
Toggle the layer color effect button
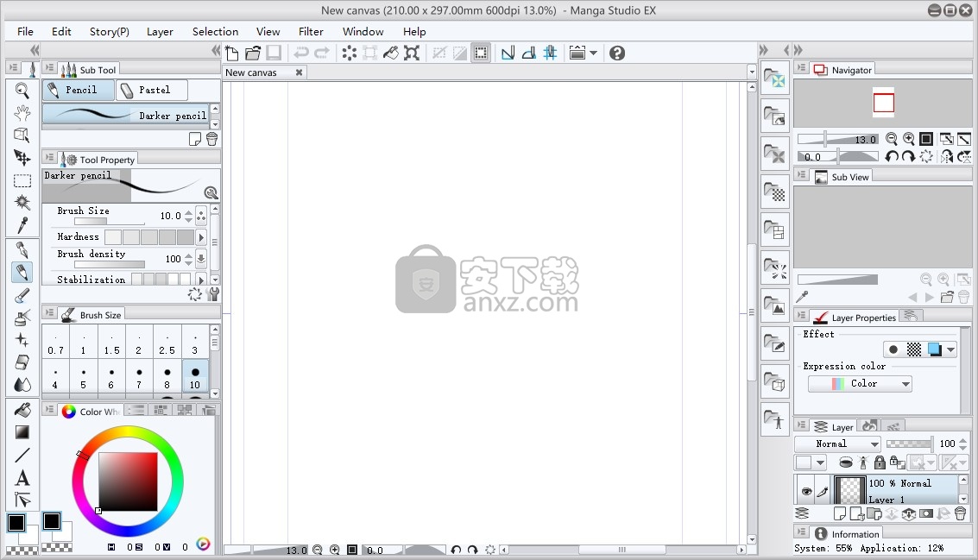coord(934,349)
